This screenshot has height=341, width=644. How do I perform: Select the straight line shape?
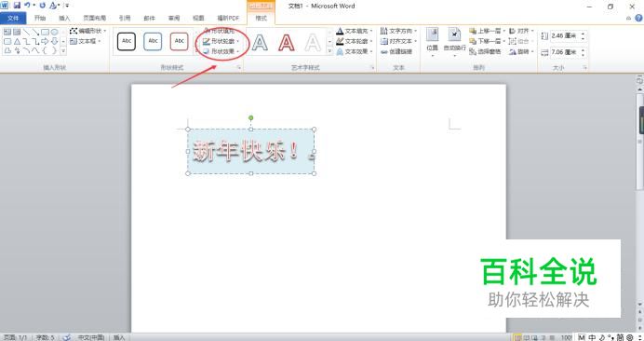[26, 32]
